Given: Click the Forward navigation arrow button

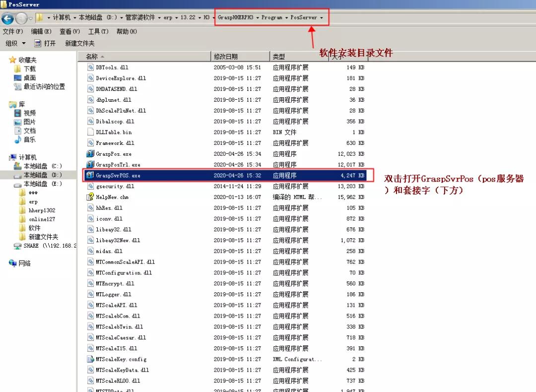Looking at the screenshot, I should coord(21,18).
